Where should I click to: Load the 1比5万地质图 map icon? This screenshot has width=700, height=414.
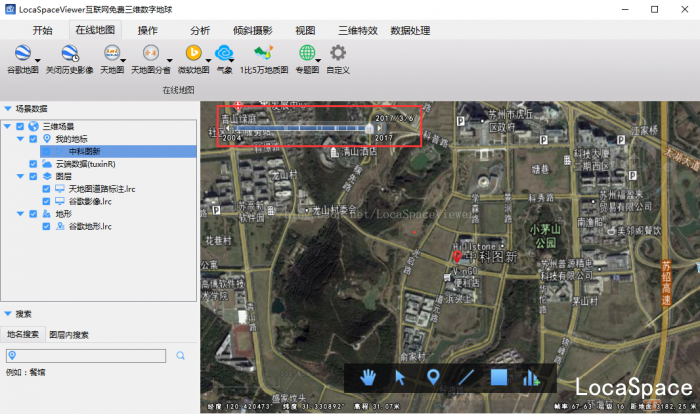[263, 53]
